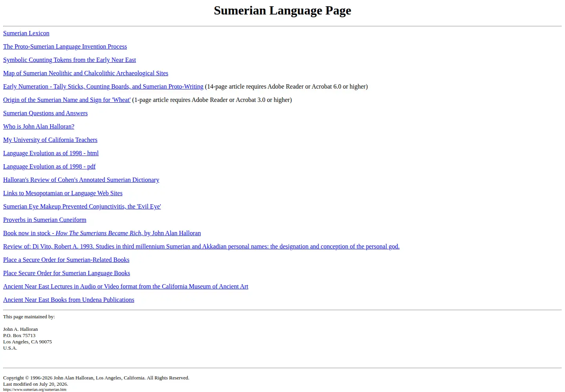Screen dimensions: 565x392
Task: Open Proverbs in Sumerian Cuneiform
Action: [45, 220]
